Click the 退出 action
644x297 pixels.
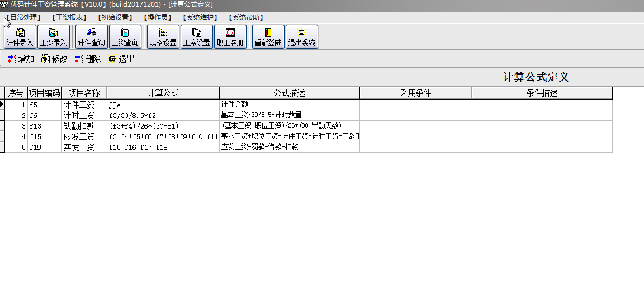(121, 59)
